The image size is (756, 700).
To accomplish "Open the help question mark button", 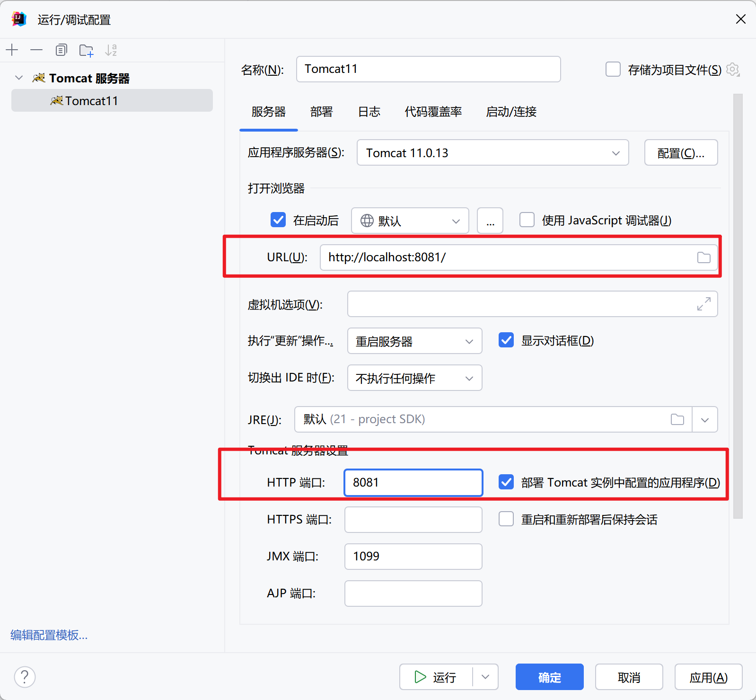I will [25, 677].
